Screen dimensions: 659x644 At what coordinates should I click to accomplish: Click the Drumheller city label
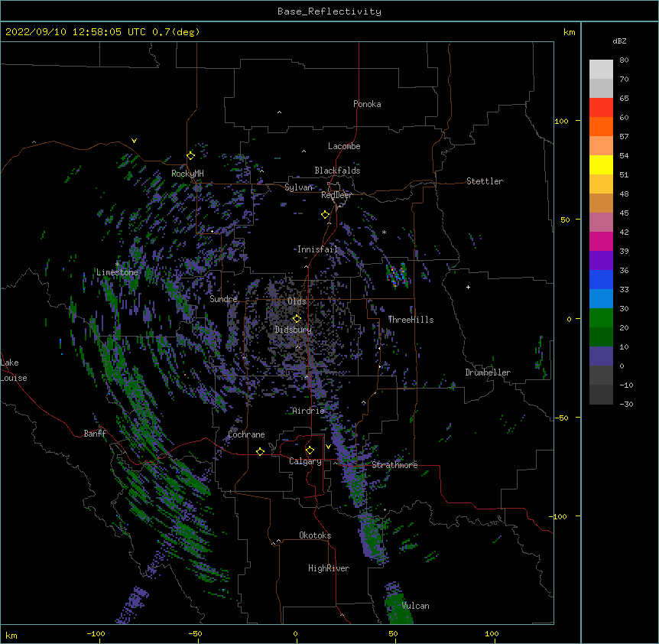[488, 372]
